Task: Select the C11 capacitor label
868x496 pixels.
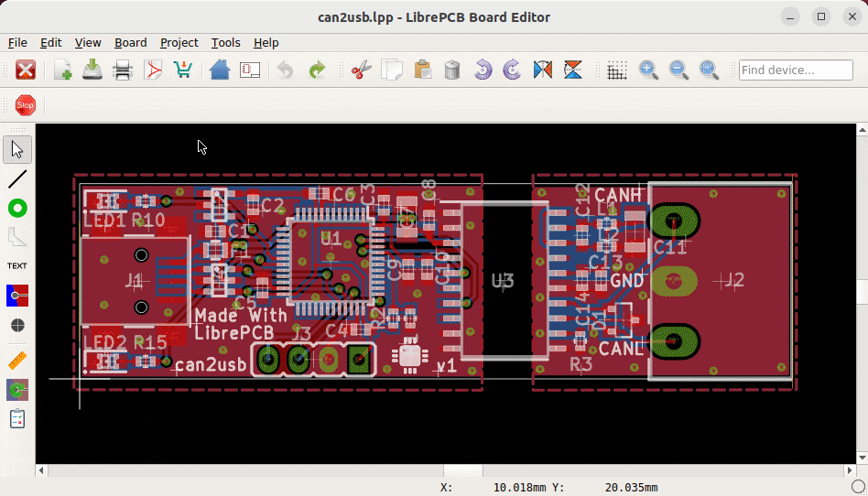Action: 670,248
